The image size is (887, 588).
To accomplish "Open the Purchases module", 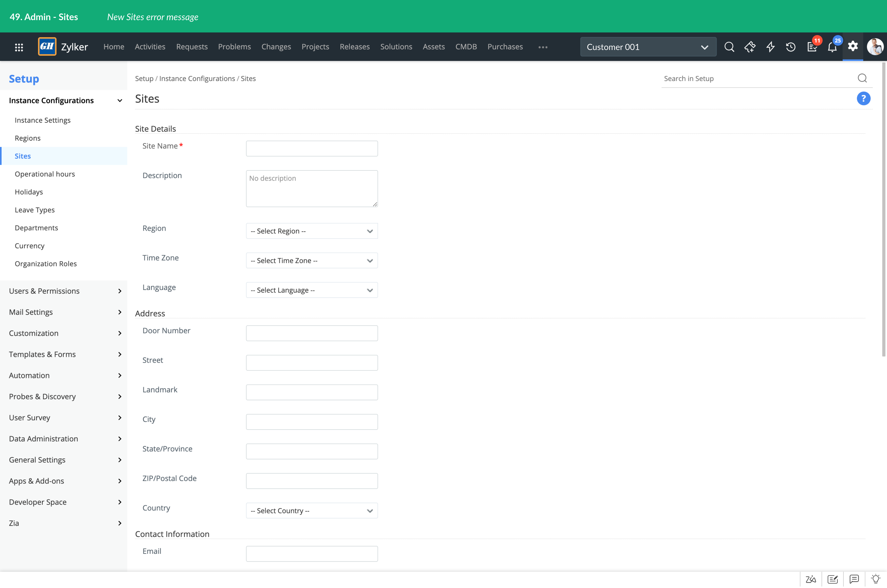I will click(505, 47).
